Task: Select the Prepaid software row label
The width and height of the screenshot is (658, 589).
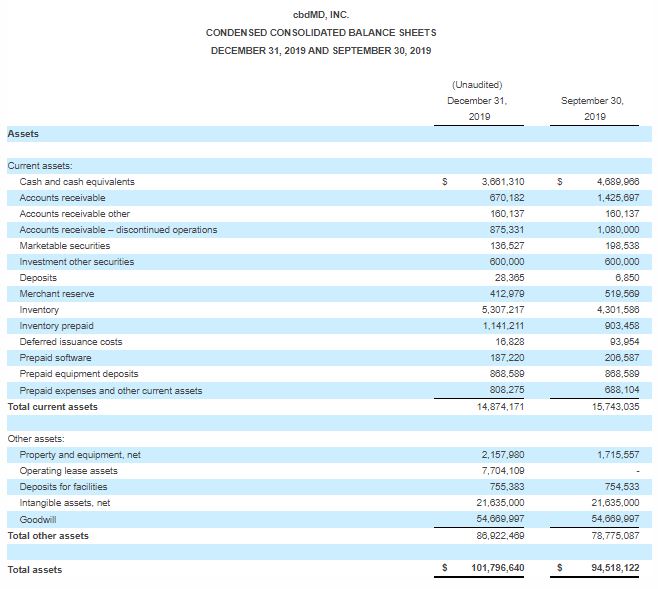Action: [55, 358]
